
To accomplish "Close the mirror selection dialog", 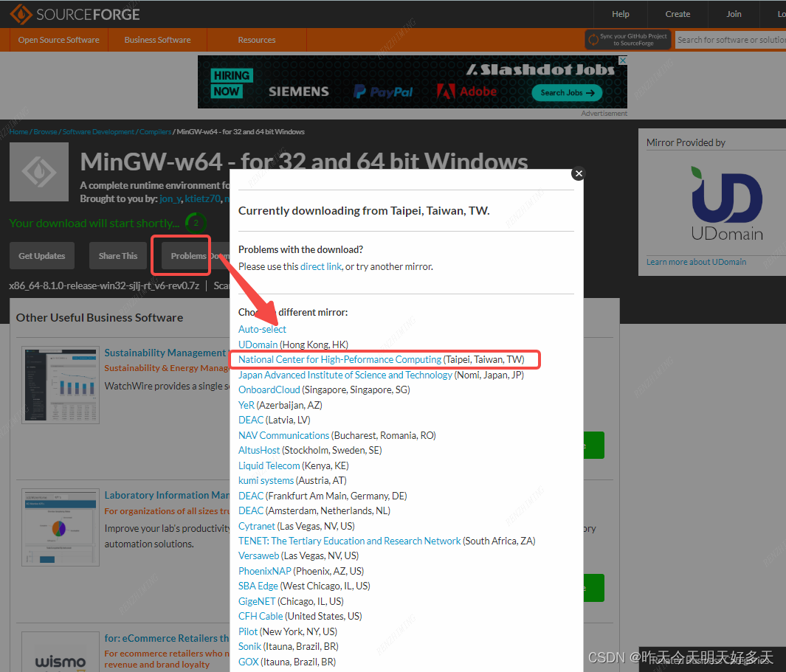I will [579, 173].
